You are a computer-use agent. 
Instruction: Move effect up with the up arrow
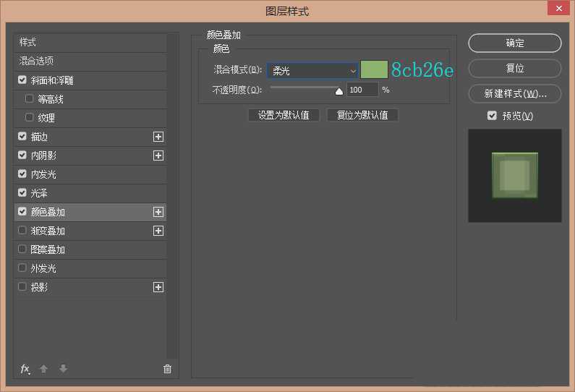pos(43,369)
